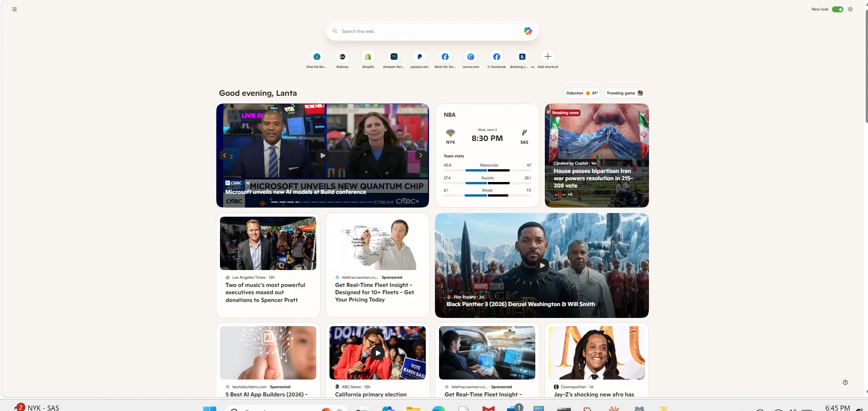This screenshot has width=868, height=411.
Task: Open Two of music's most powerful executives headline
Action: 265,292
